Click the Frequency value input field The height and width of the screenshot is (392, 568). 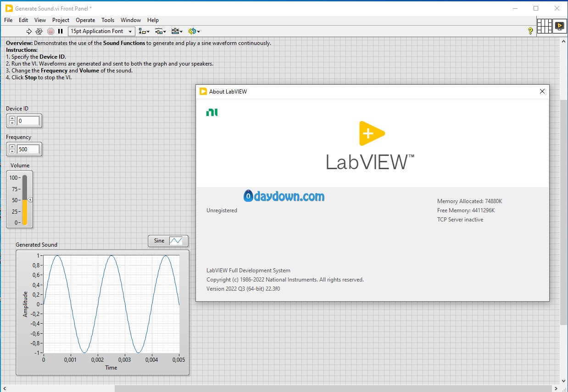tap(28, 149)
